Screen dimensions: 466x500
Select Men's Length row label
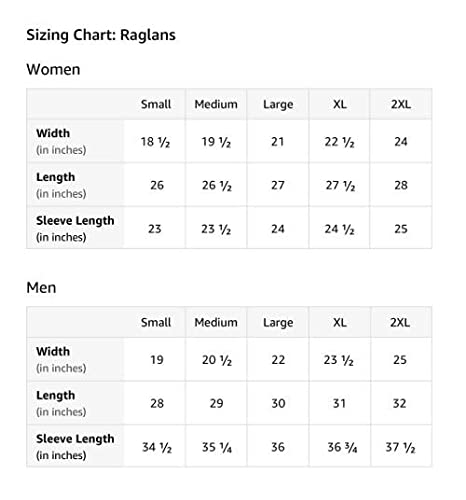point(61,403)
